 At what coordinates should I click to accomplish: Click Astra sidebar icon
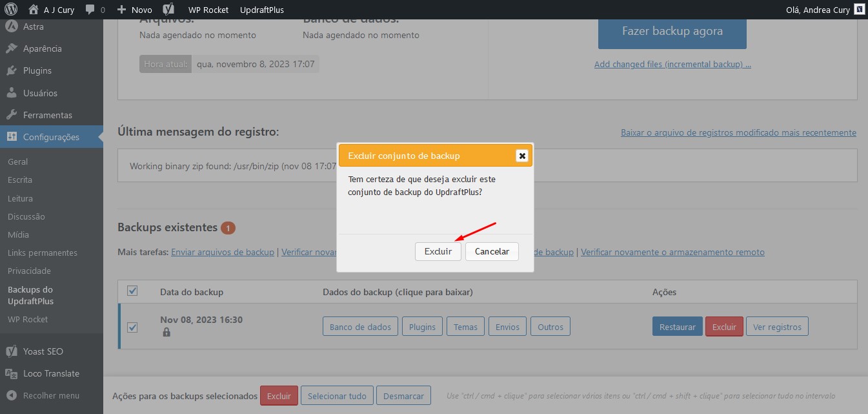(11, 26)
